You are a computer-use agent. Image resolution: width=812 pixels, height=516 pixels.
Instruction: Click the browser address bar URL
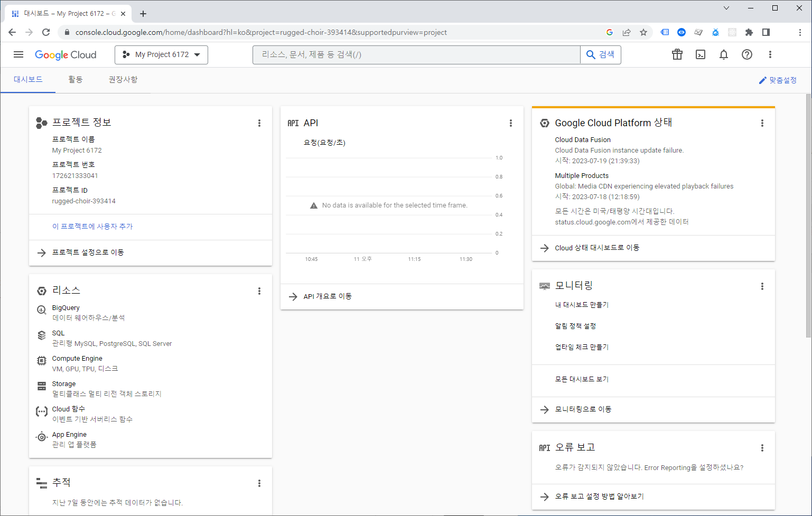coord(261,32)
